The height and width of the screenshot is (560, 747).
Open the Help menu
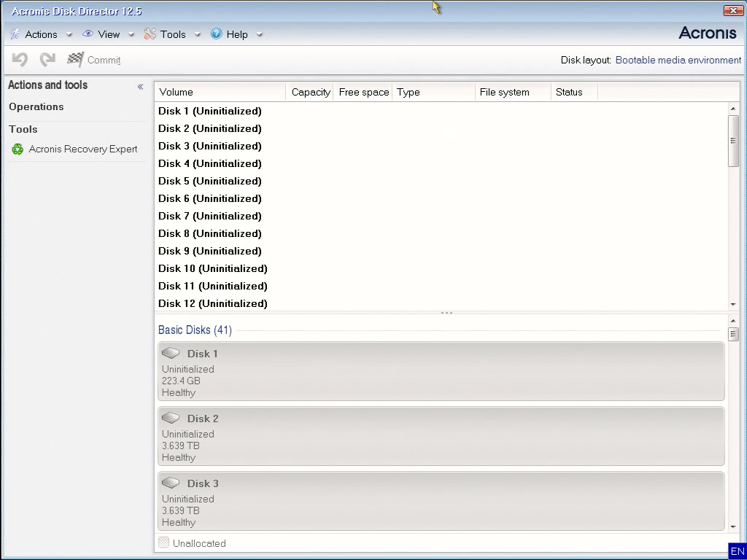tap(237, 34)
